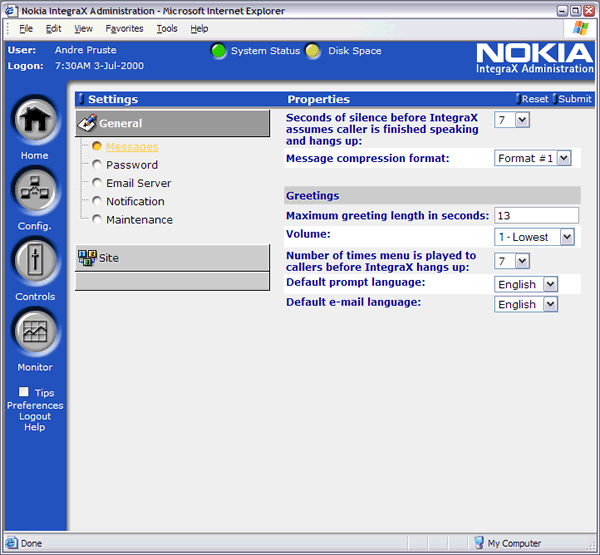Click the Done page icon in status bar

point(11,543)
